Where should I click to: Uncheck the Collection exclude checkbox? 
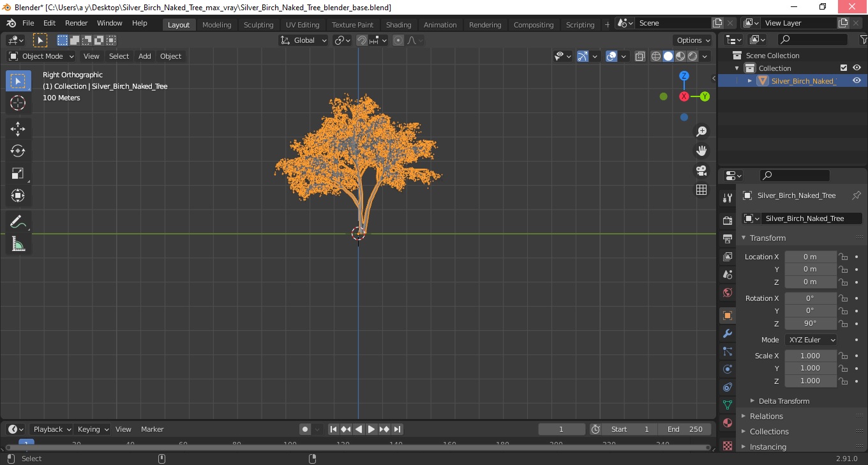tap(844, 68)
